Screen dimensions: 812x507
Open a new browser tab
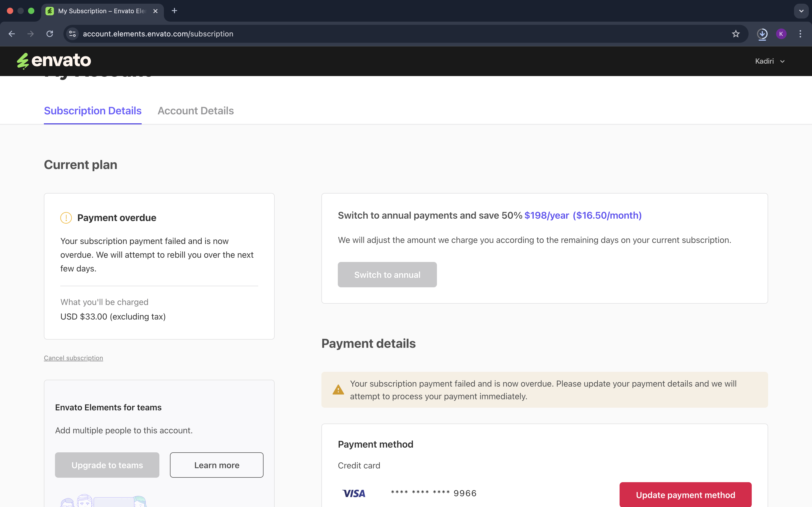point(174,11)
